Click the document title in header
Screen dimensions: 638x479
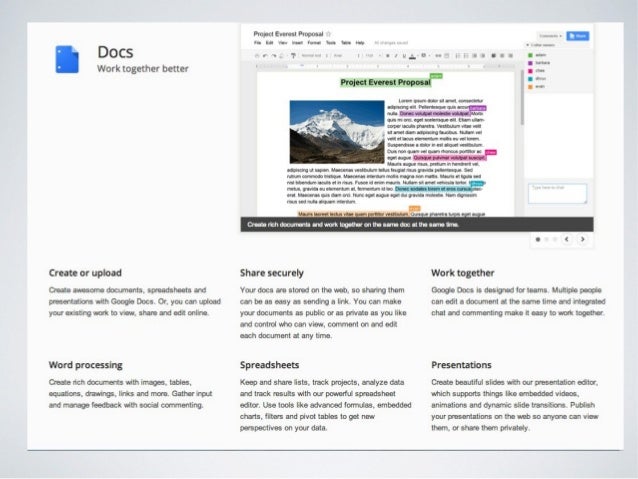pos(288,34)
